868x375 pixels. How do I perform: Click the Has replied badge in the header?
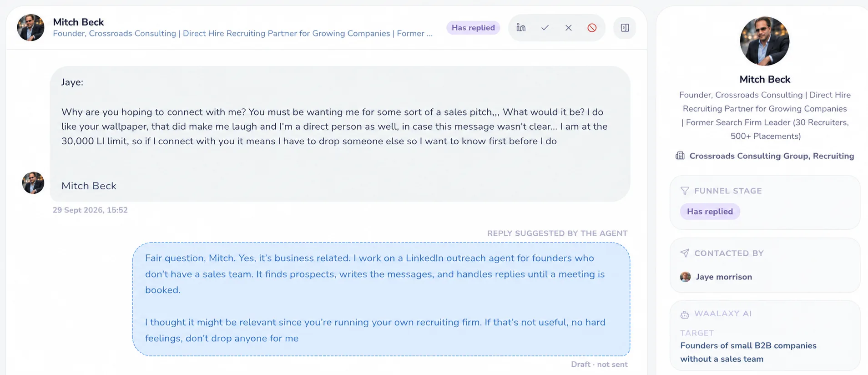pos(473,28)
